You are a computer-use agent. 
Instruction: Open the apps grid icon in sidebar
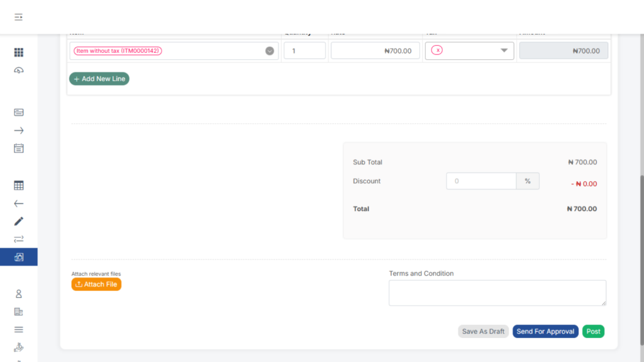pos(18,52)
